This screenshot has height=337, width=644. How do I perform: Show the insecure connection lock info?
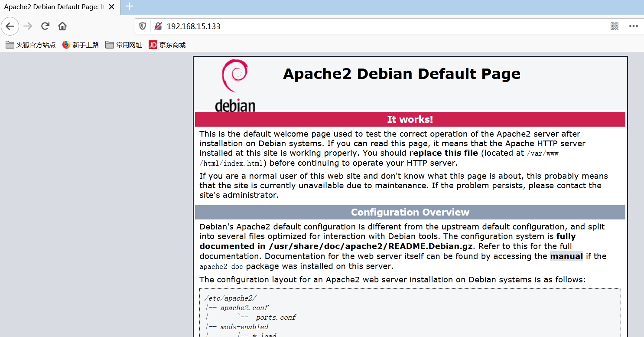(x=158, y=26)
